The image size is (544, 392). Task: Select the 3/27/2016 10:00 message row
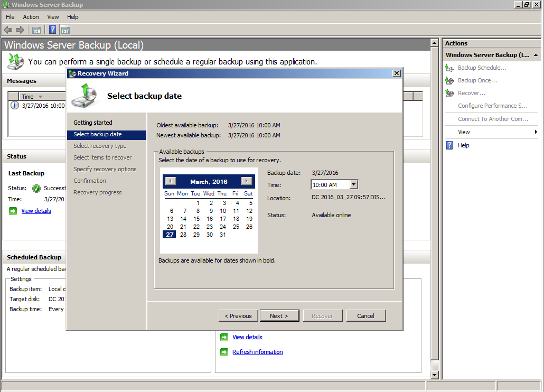point(37,106)
